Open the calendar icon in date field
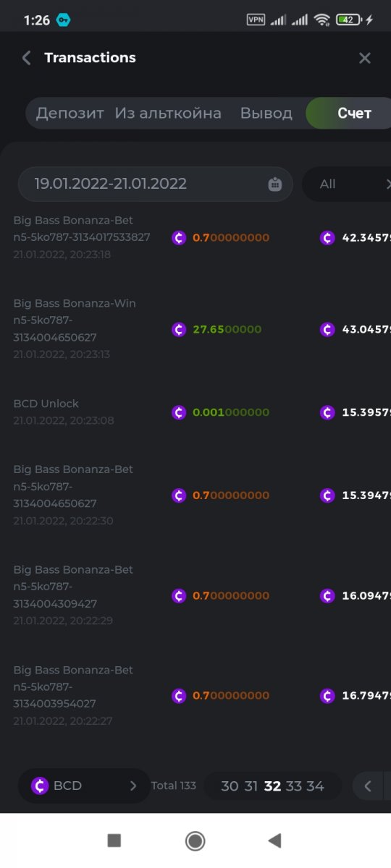Screen dimensions: 391x868 [275, 184]
